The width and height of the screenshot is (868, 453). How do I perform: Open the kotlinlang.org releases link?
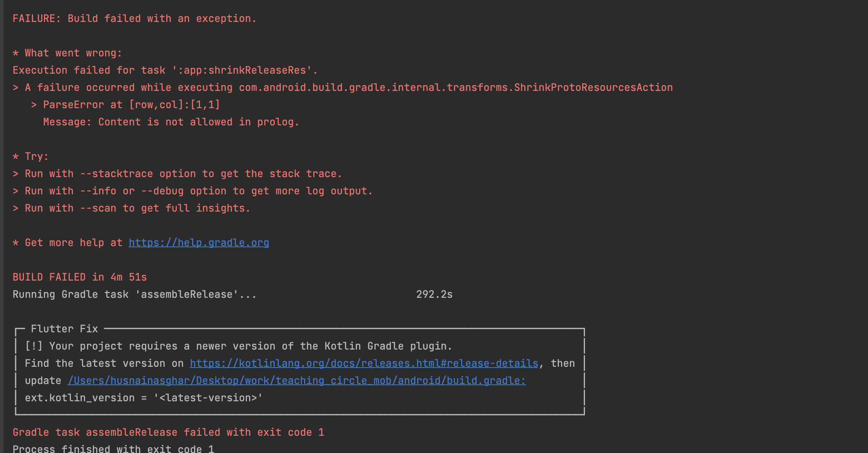[364, 364]
